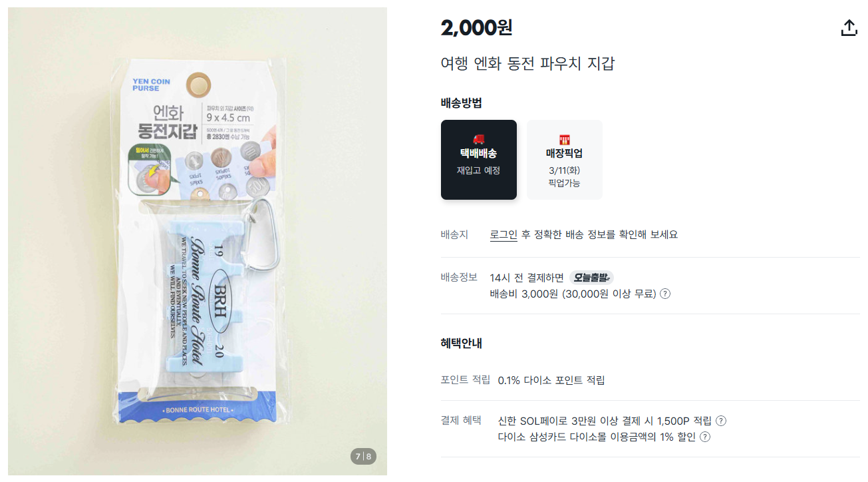Image resolution: width=868 pixels, height=482 pixels.
Task: Open the shipping fee help question mark
Action: point(665,294)
